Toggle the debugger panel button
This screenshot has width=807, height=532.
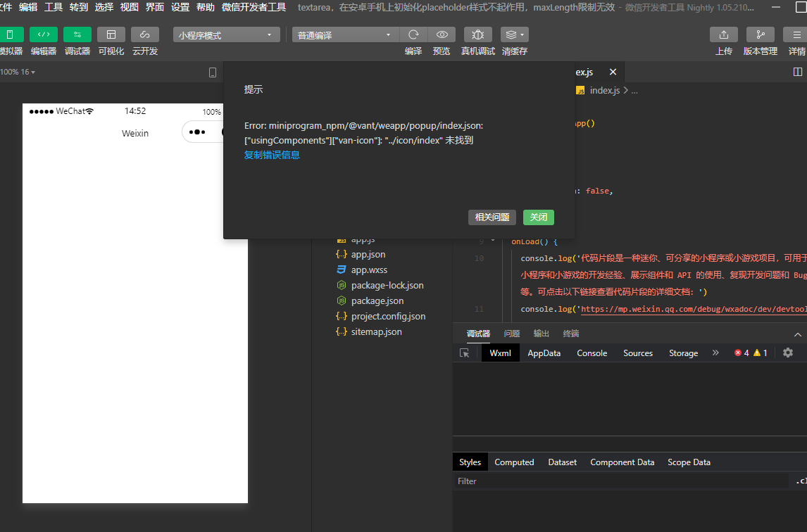click(77, 34)
